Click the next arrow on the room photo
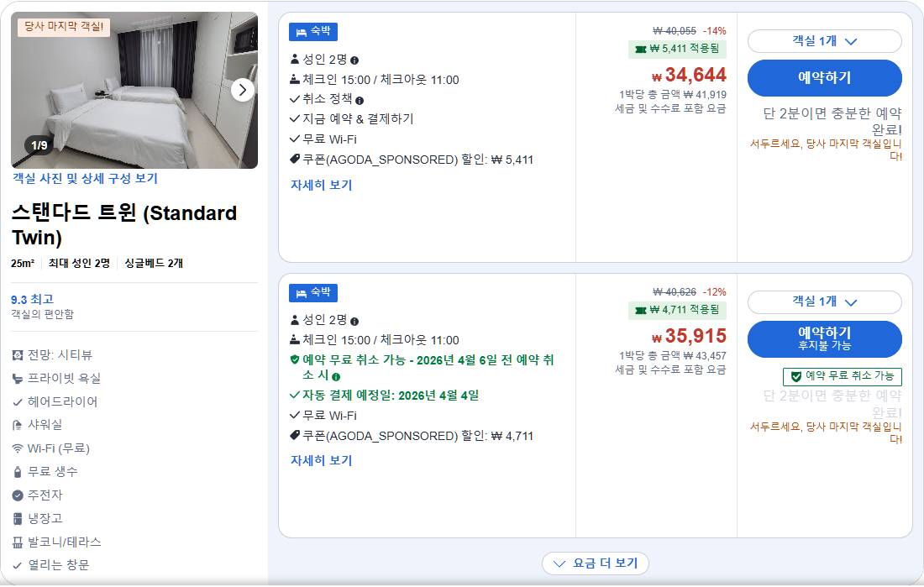924x587 pixels. pos(244,90)
